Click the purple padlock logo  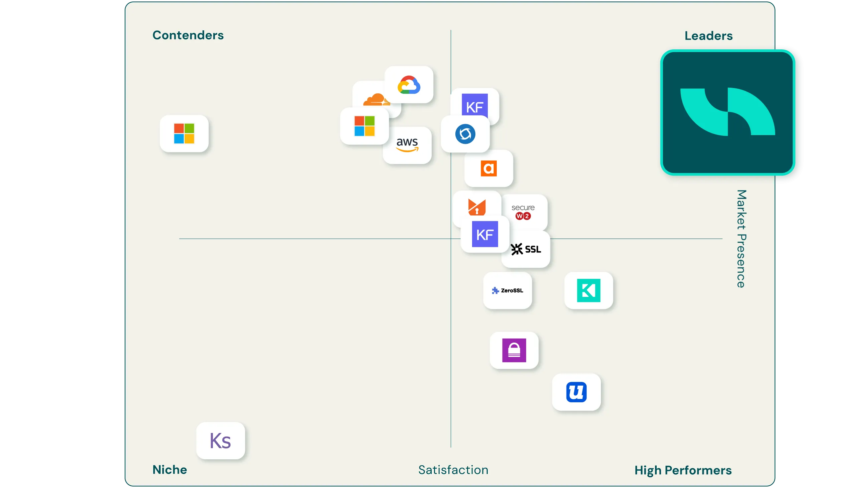(514, 351)
